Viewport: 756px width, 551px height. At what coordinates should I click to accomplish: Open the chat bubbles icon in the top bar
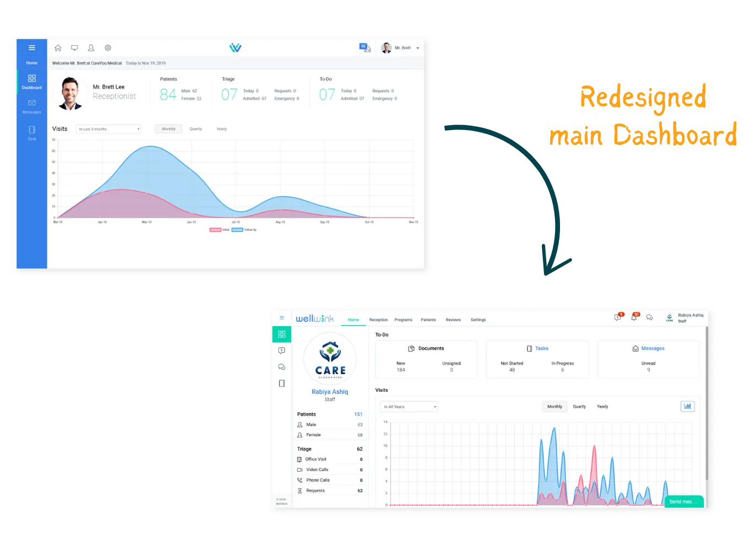[x=650, y=318]
